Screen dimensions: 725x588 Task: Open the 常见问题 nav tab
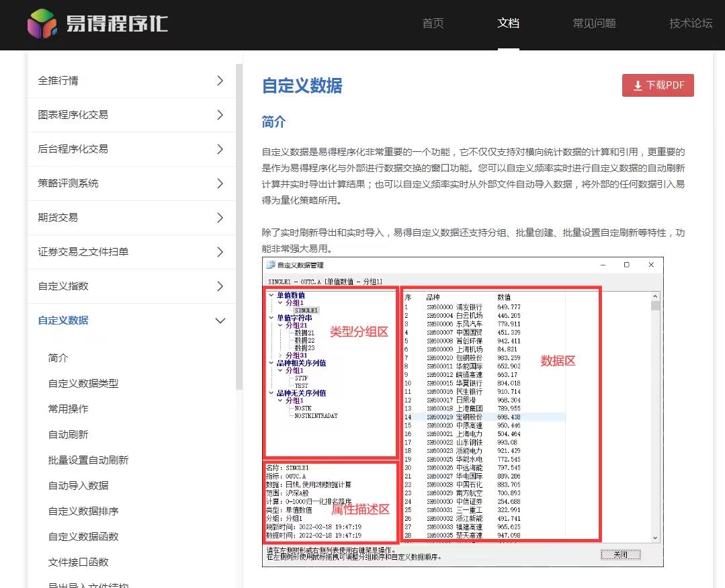[594, 23]
